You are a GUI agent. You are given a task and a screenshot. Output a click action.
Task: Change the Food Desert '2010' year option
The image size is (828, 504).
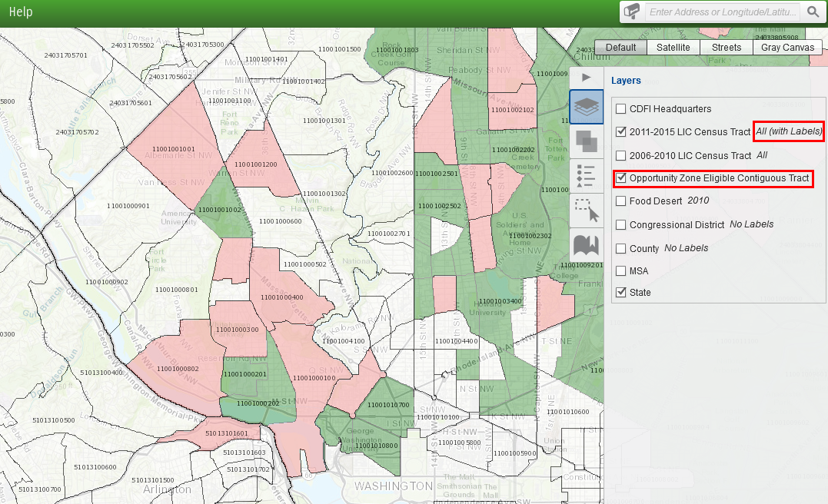click(x=698, y=201)
